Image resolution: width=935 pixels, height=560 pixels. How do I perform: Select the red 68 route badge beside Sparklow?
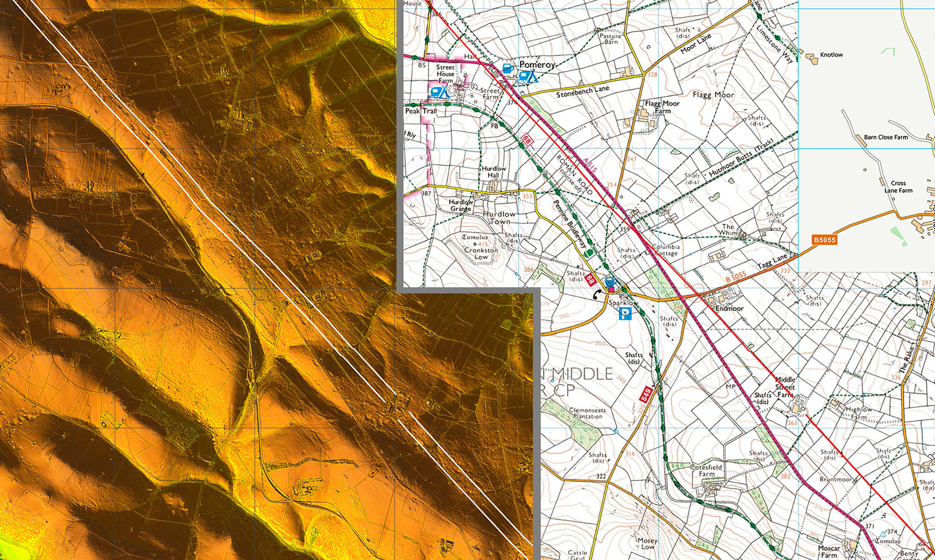click(x=591, y=279)
